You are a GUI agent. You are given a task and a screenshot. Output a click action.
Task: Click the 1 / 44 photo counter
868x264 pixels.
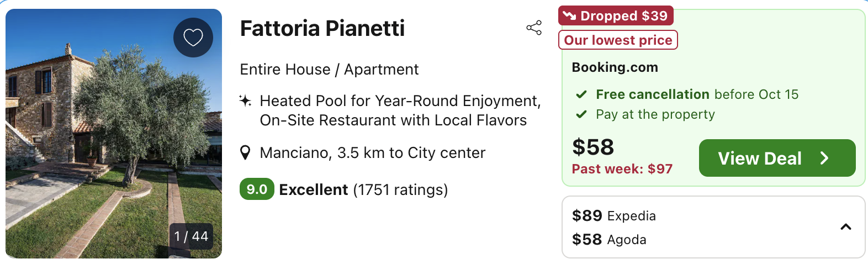click(191, 236)
